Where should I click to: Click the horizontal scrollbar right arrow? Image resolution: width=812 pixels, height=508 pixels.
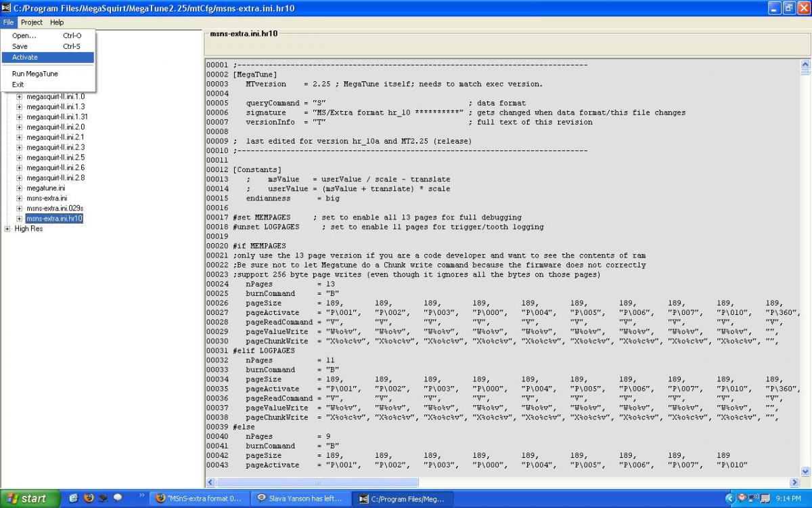click(x=794, y=482)
